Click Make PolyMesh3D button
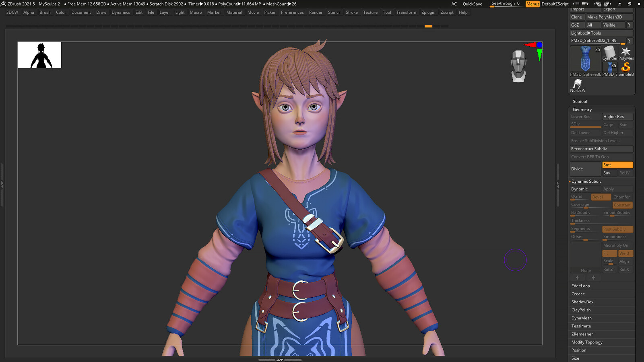The width and height of the screenshot is (644, 362). [x=609, y=17]
